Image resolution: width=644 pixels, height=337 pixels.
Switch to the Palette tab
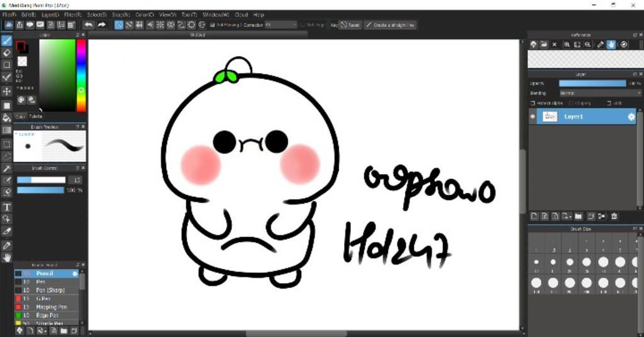point(36,116)
